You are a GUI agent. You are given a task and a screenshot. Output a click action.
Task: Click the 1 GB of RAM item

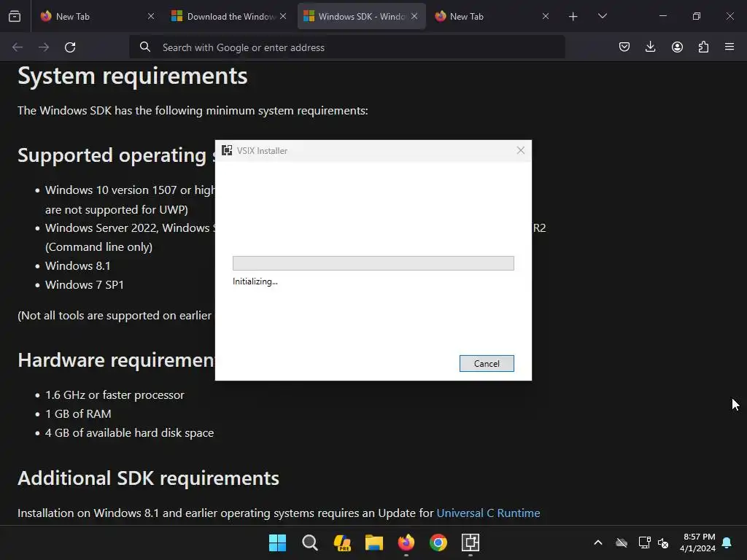[78, 414]
